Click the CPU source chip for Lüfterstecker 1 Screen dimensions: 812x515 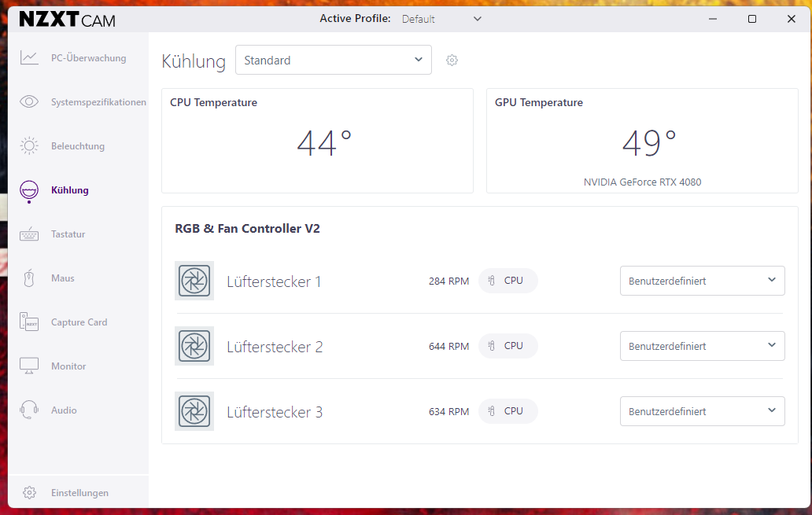pos(508,281)
